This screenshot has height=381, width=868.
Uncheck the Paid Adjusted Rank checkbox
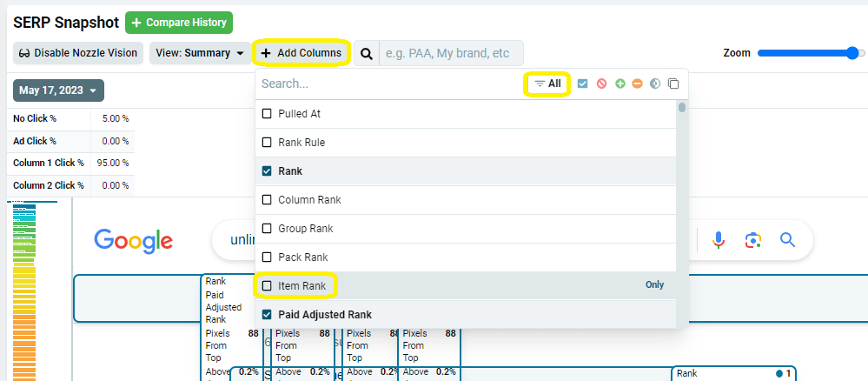point(267,314)
